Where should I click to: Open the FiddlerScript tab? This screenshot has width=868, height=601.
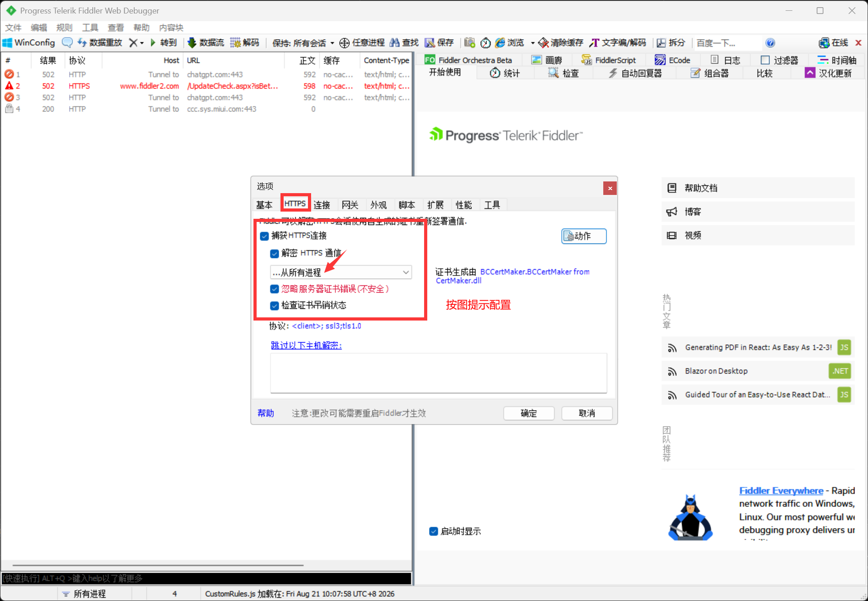pyautogui.click(x=609, y=60)
